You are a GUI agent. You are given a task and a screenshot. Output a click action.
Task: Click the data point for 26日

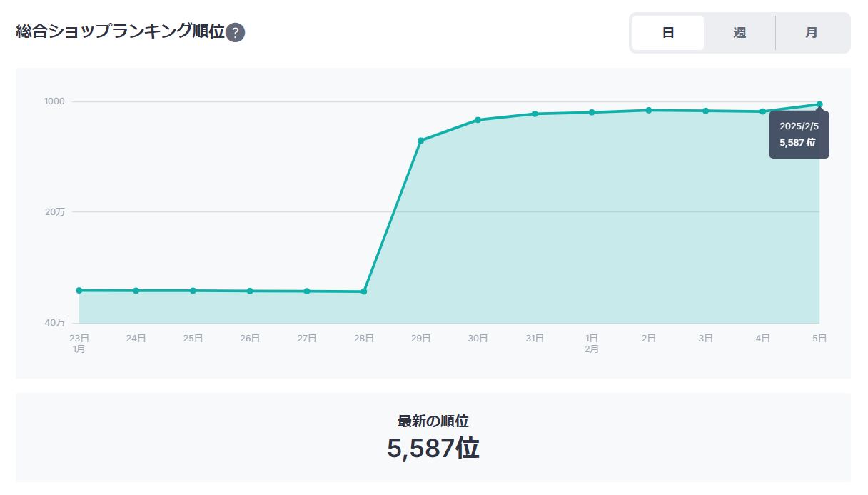(250, 291)
